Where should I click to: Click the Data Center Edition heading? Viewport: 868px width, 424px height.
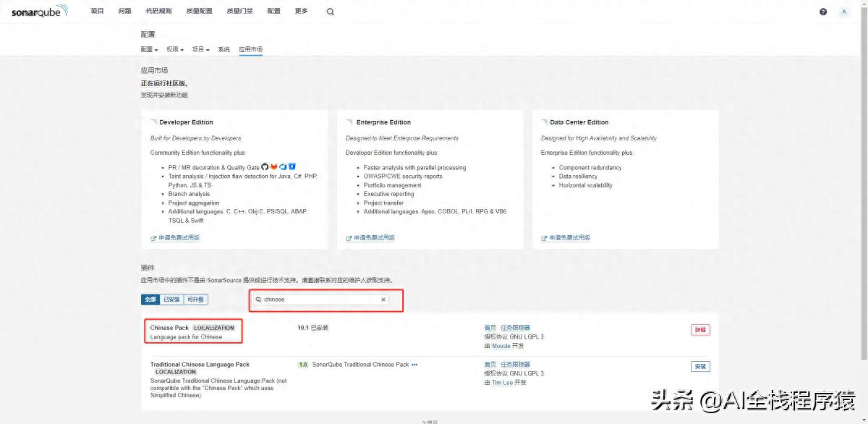[x=579, y=122]
